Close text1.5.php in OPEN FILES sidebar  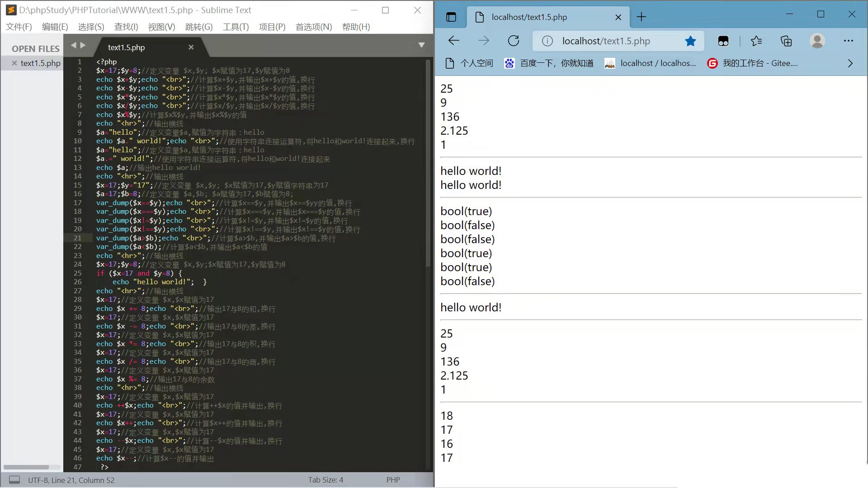(14, 63)
